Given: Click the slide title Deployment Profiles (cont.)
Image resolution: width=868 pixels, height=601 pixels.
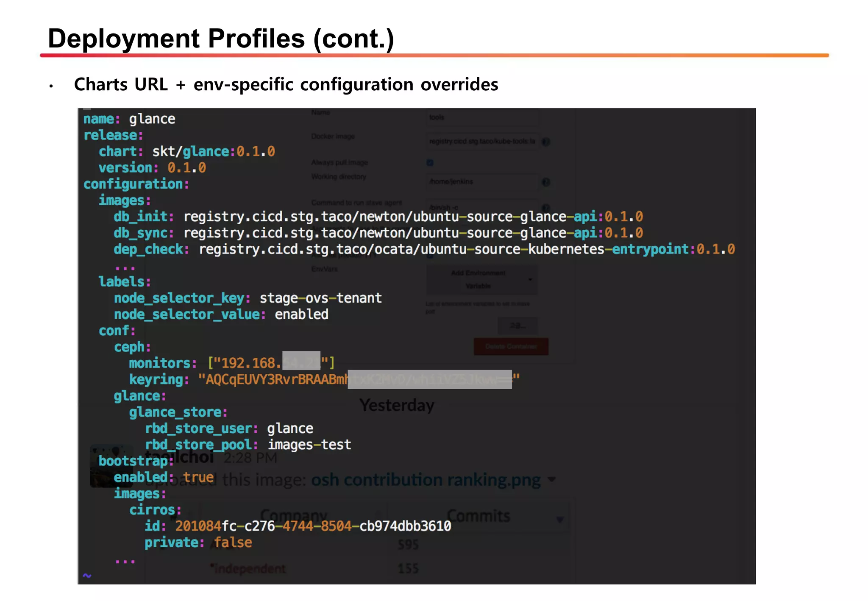Looking at the screenshot, I should coord(221,39).
